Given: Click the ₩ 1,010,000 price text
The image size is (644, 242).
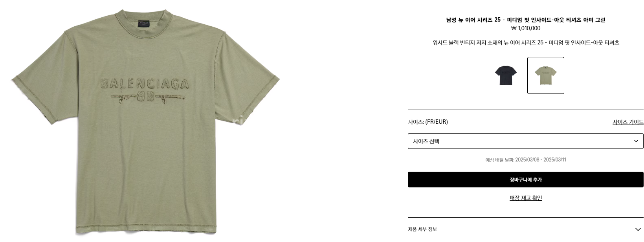Looking at the screenshot, I should tap(526, 28).
